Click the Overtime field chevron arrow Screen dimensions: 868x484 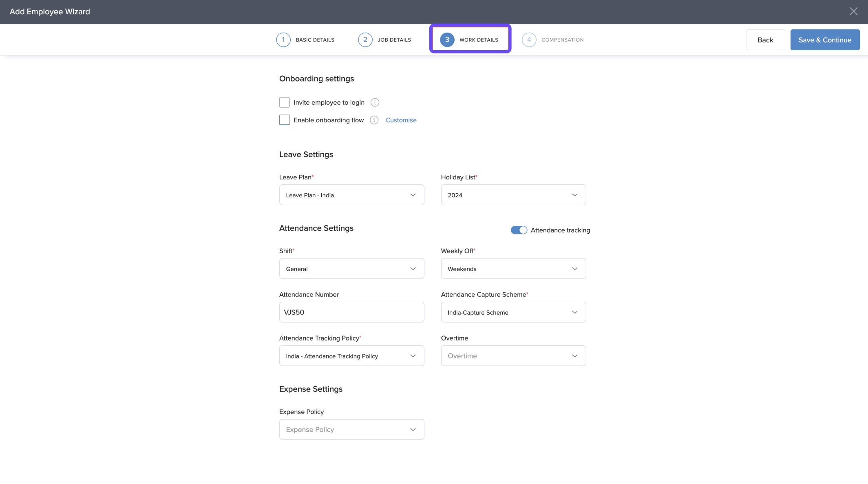tap(574, 356)
